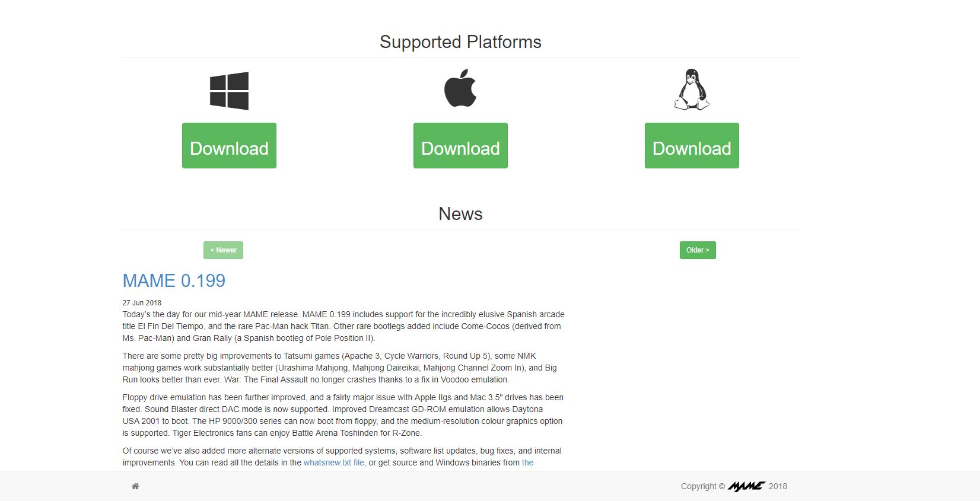Click the Supported Platforms heading

pos(460,42)
